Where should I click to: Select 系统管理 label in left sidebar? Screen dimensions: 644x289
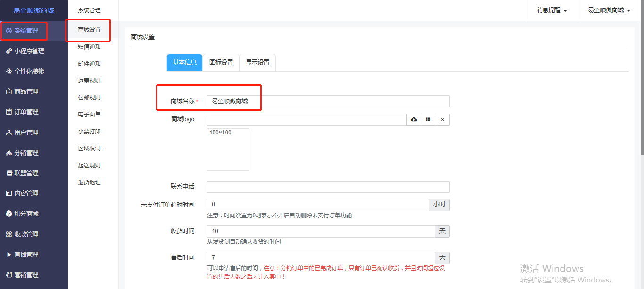coord(26,31)
